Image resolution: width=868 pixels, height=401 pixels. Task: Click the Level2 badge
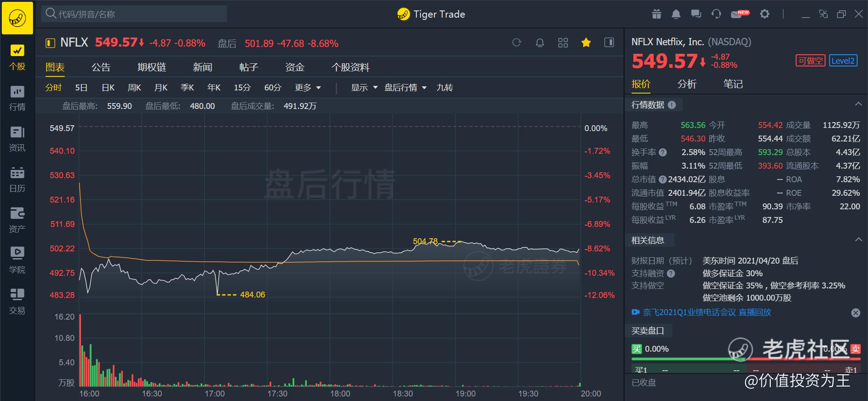click(843, 61)
